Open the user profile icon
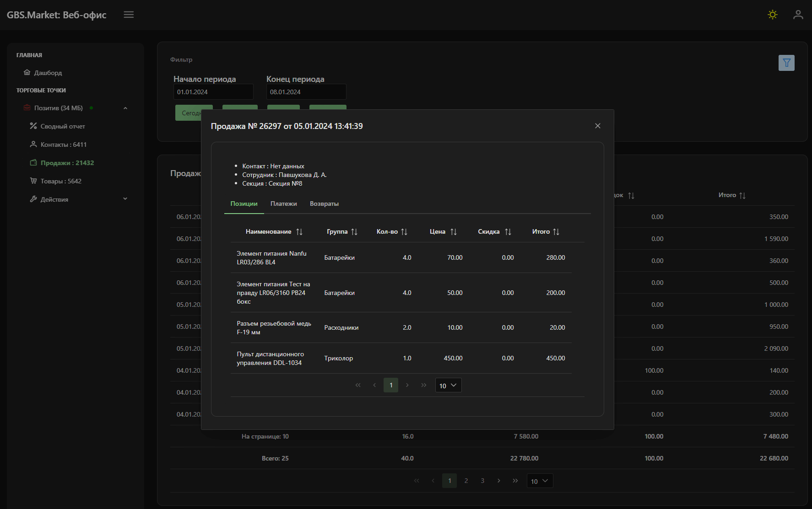The width and height of the screenshot is (812, 509). coord(798,15)
